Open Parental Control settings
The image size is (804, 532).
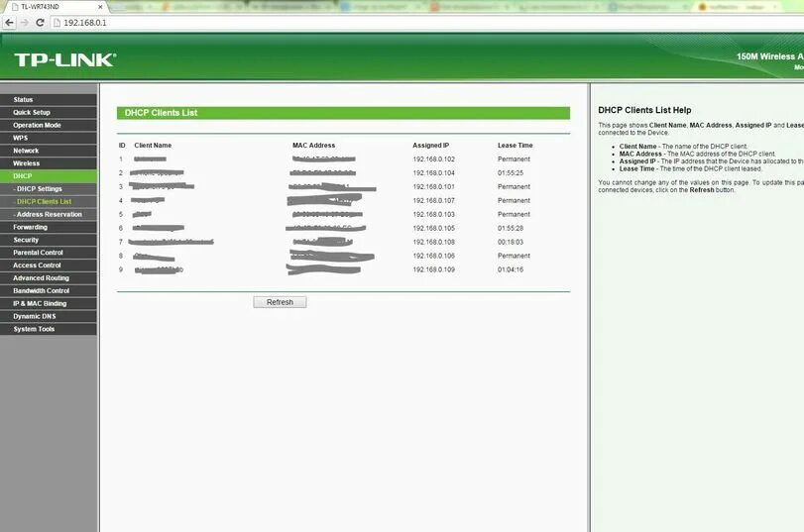coord(49,253)
